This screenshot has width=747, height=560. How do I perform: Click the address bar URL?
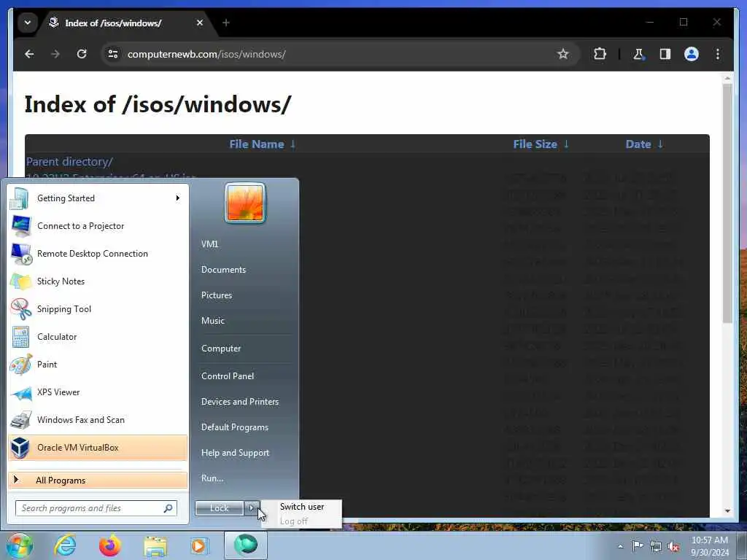pyautogui.click(x=206, y=54)
